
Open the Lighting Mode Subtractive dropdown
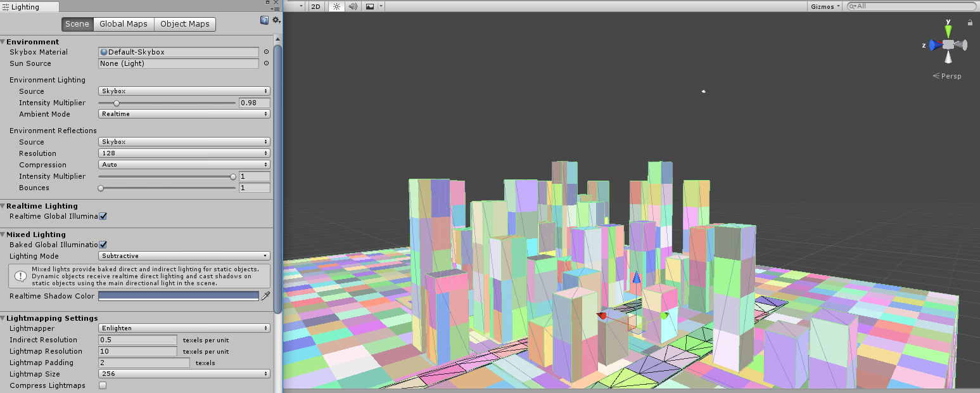click(x=184, y=256)
